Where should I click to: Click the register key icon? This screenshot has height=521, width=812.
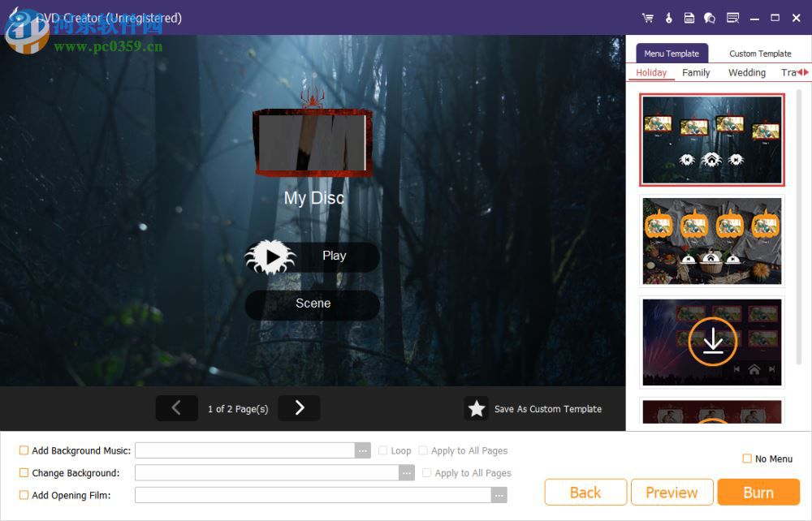coord(668,18)
